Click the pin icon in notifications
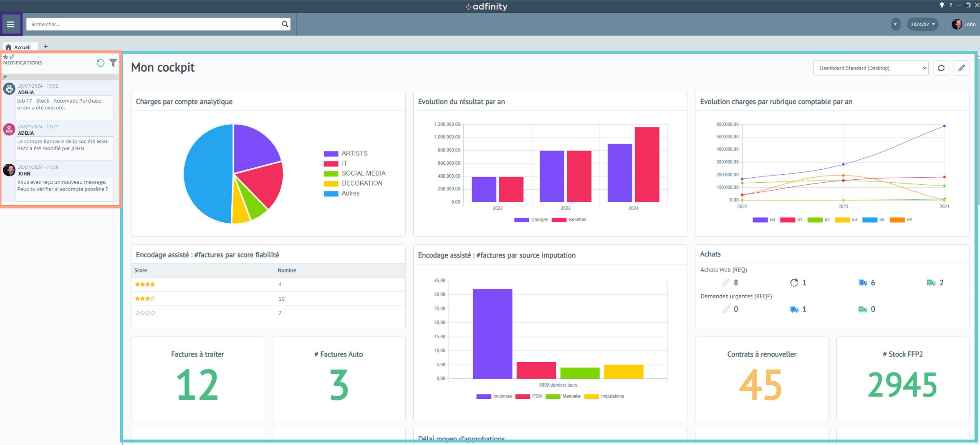 point(5,77)
